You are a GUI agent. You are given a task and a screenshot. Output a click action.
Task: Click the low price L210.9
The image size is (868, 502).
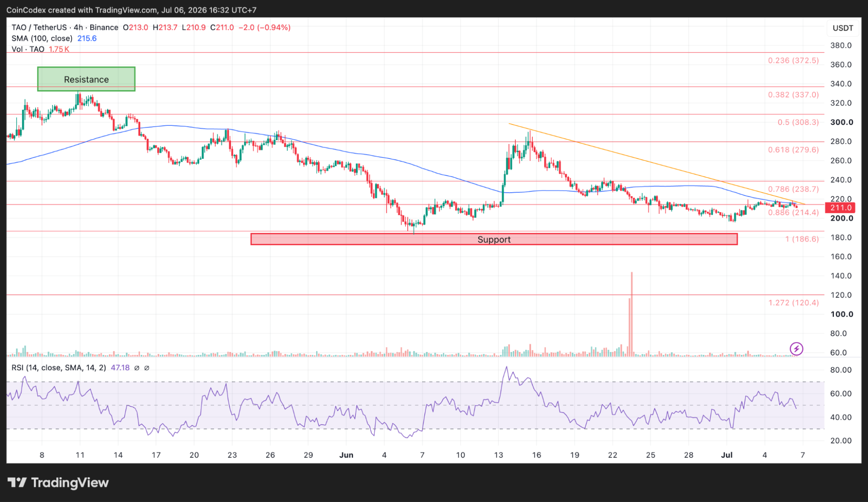(x=194, y=27)
